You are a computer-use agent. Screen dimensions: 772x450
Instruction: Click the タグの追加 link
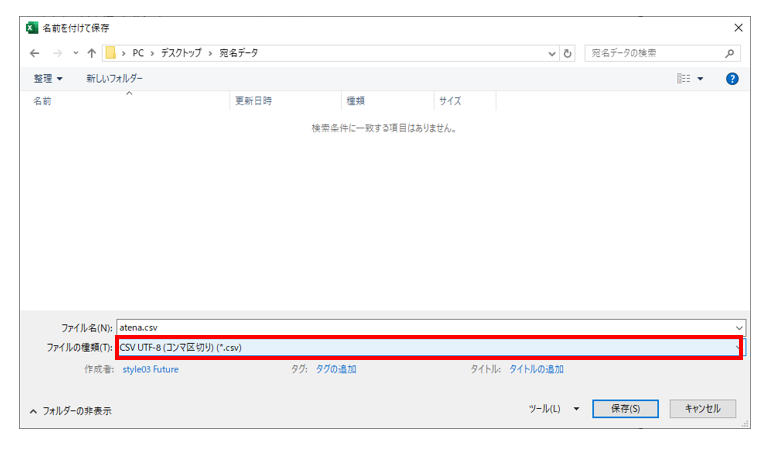click(336, 369)
